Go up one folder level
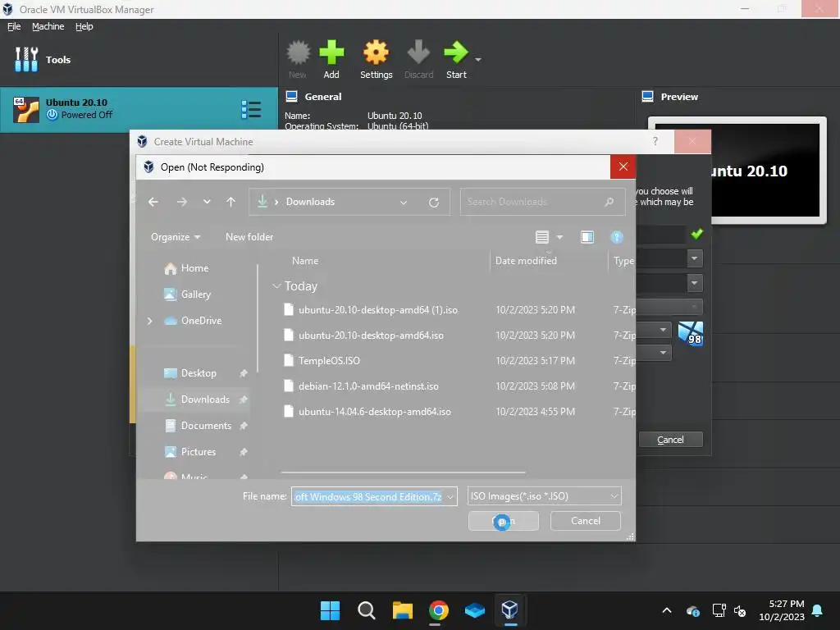Image resolution: width=840 pixels, height=630 pixels. coord(231,202)
